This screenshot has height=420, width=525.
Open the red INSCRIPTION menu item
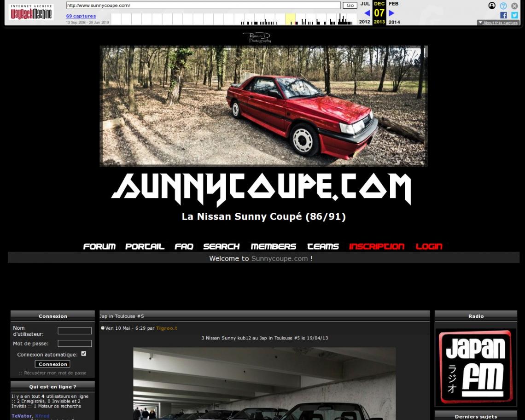377,246
